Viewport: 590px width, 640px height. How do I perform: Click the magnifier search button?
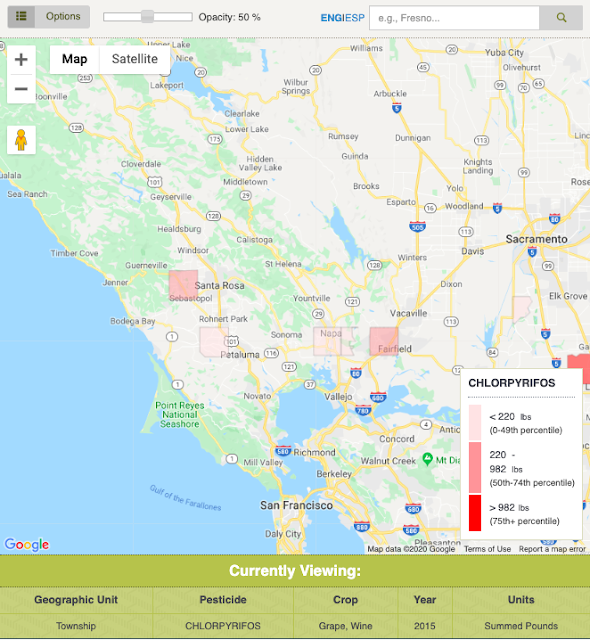(561, 18)
